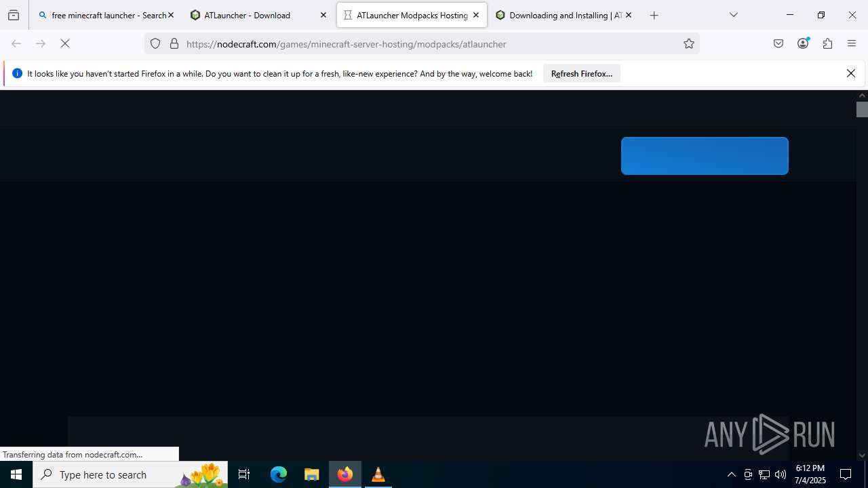868x488 pixels.
Task: Open Firefox View recent browsing icon
Action: coord(14,15)
